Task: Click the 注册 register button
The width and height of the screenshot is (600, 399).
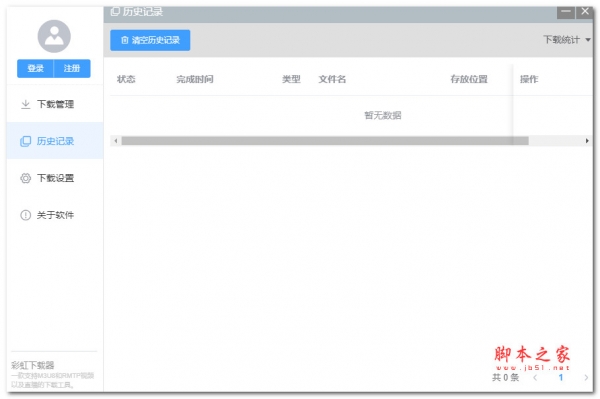Action: (x=72, y=68)
